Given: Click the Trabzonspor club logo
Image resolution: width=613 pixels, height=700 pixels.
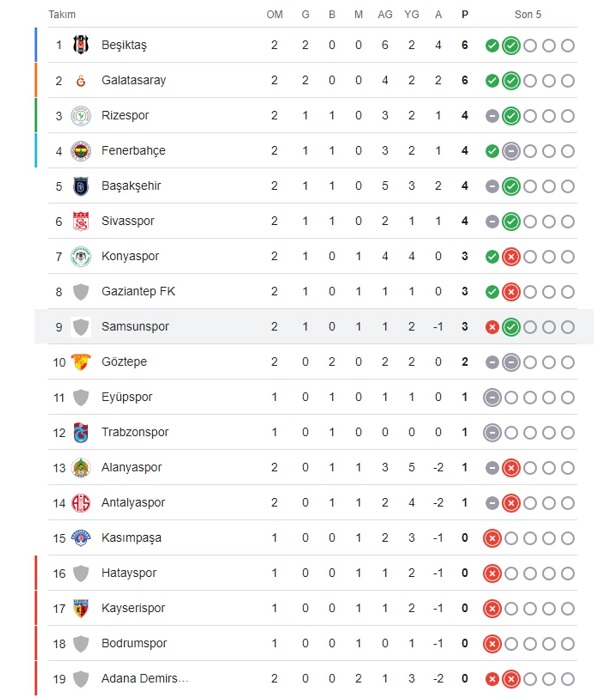Looking at the screenshot, I should tap(81, 432).
